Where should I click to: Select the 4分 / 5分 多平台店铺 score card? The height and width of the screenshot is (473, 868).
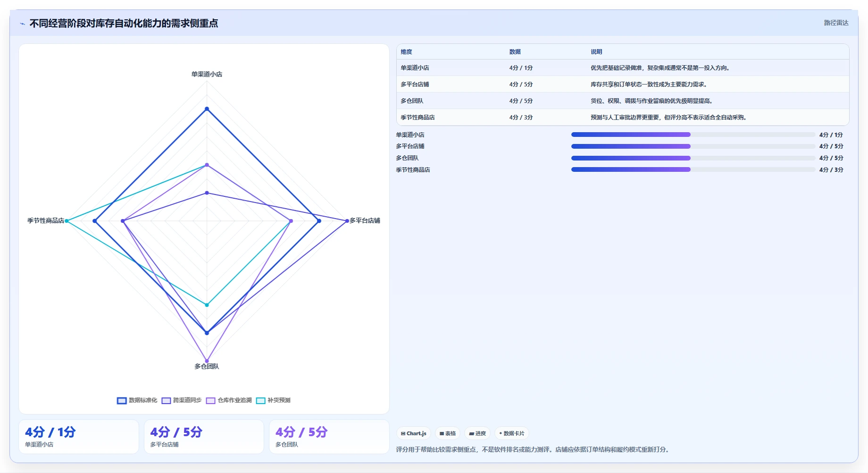pyautogui.click(x=204, y=437)
